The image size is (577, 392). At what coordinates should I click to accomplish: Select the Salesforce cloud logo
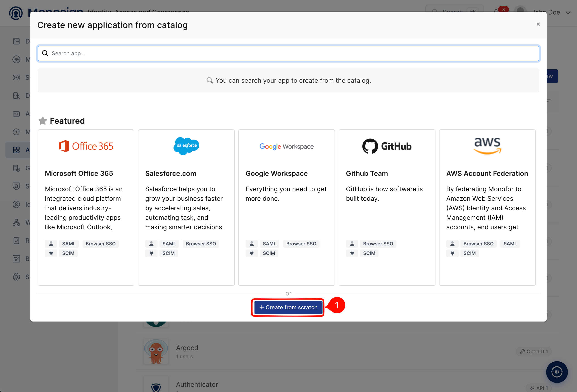pos(186,146)
